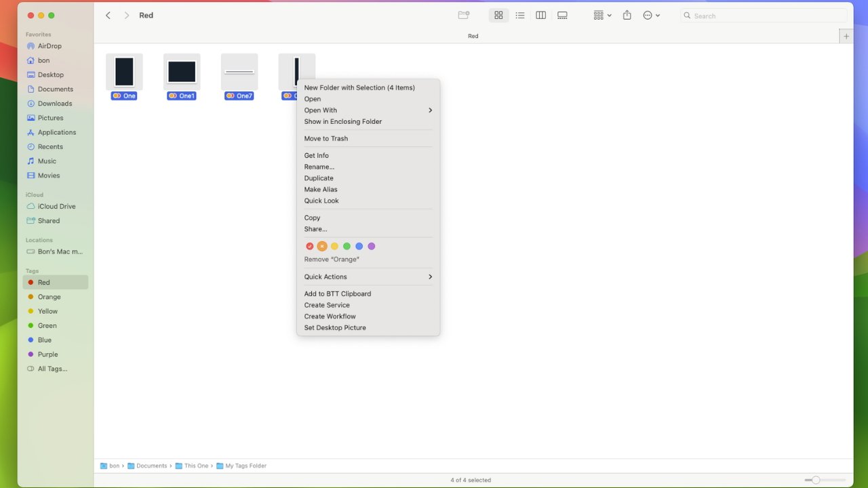Add a new tab with plus button
The image size is (868, 488).
(846, 36)
